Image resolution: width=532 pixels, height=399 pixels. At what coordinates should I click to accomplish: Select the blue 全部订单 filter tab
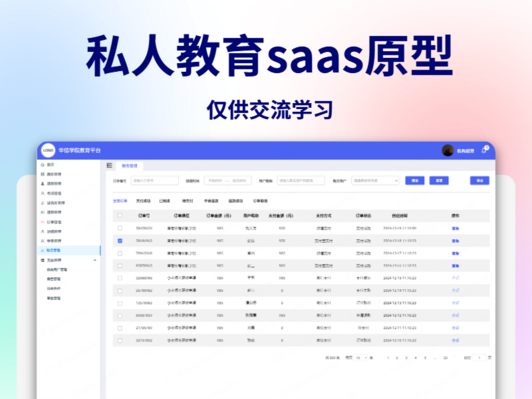(120, 201)
